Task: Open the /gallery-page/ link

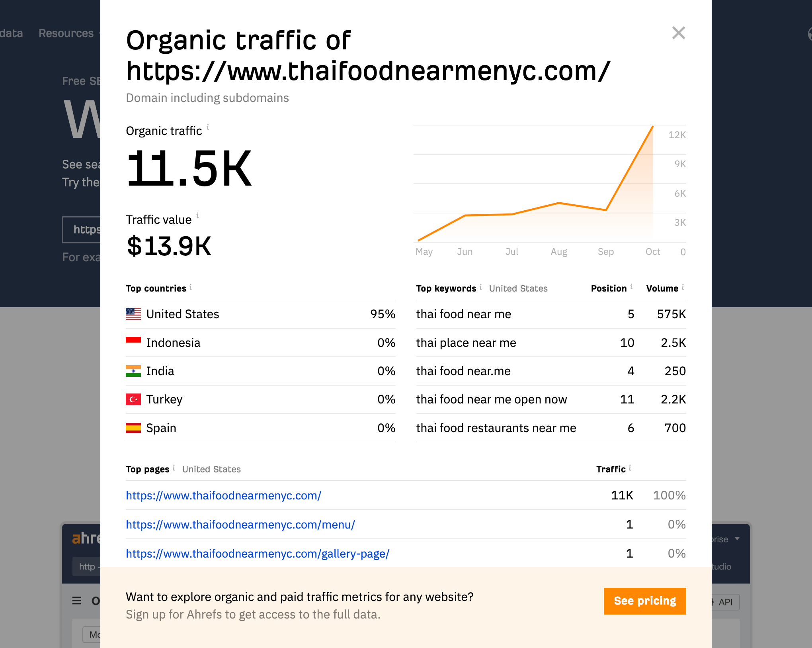Action: coord(258,554)
